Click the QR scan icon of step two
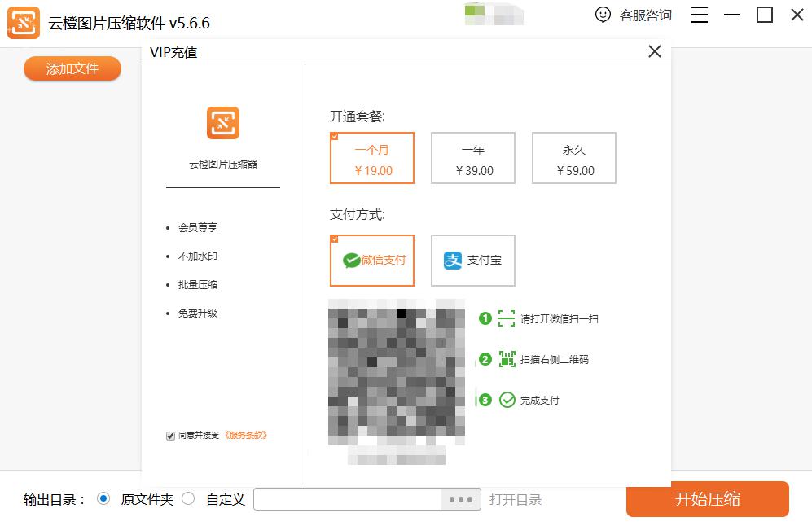 tap(507, 359)
